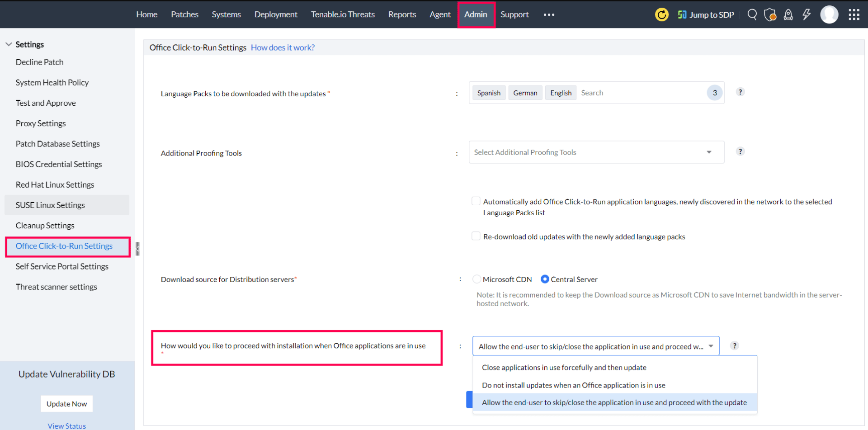Screen dimensions: 868x430
Task: Select the Microsoft CDN radio button
Action: point(476,279)
